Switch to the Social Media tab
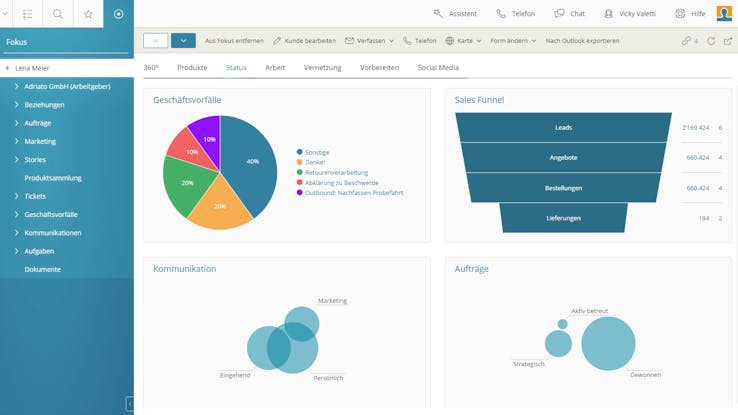Screen dimensions: 738x415 pos(438,67)
